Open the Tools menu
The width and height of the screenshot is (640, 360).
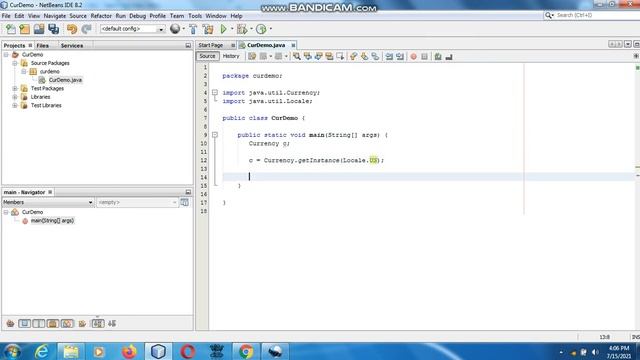point(195,16)
